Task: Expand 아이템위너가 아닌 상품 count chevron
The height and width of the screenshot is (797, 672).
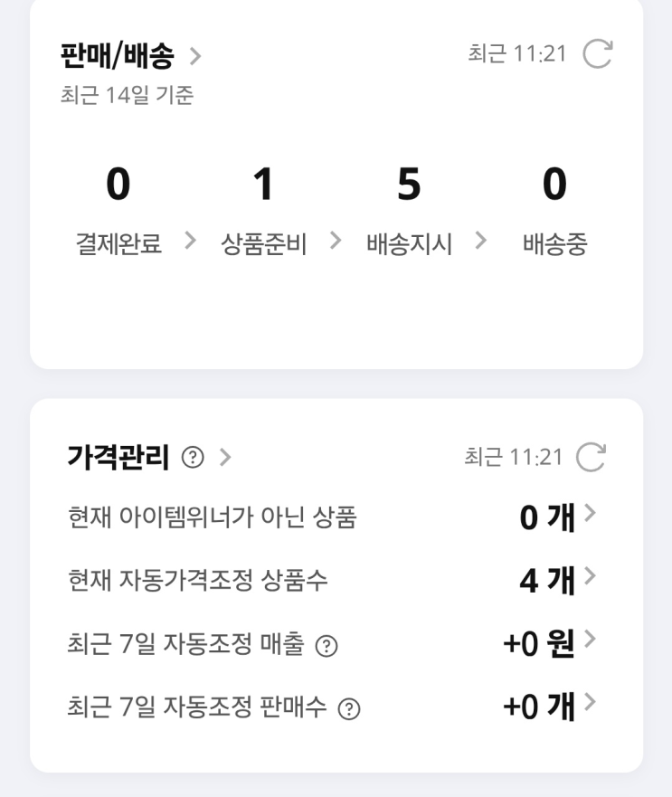Action: (591, 514)
